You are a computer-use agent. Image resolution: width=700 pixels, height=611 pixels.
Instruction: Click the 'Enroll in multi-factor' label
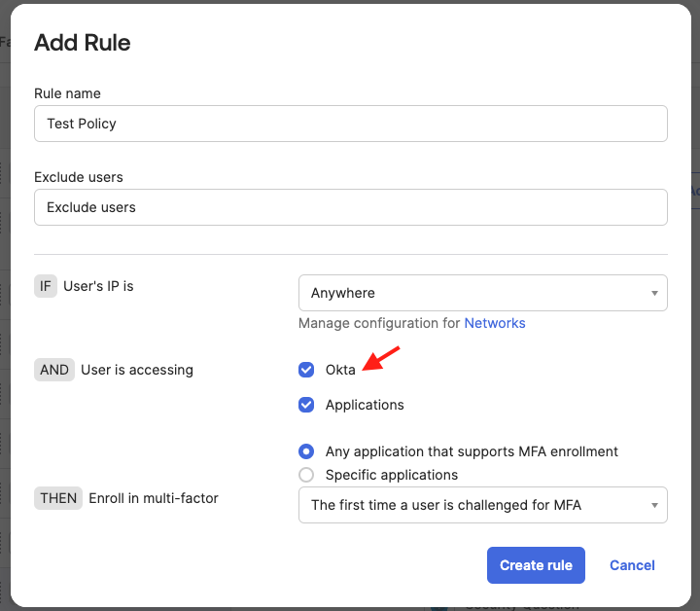point(154,498)
